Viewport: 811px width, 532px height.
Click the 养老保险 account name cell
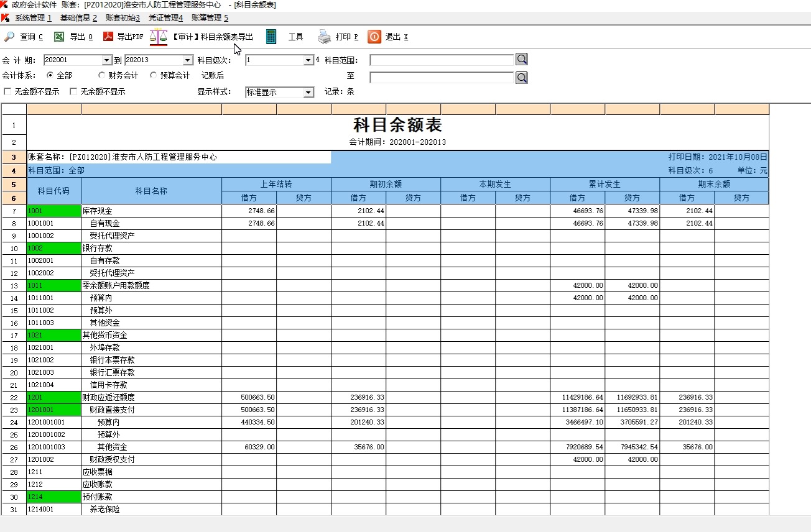[x=152, y=509]
